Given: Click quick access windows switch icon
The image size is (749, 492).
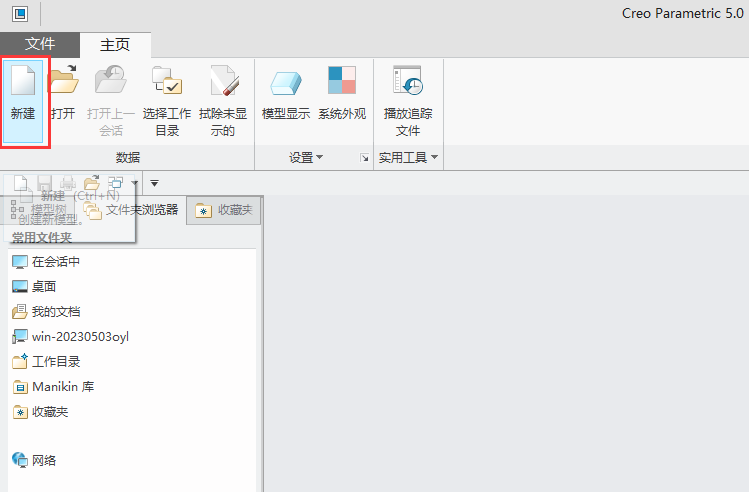Looking at the screenshot, I should point(115,183).
